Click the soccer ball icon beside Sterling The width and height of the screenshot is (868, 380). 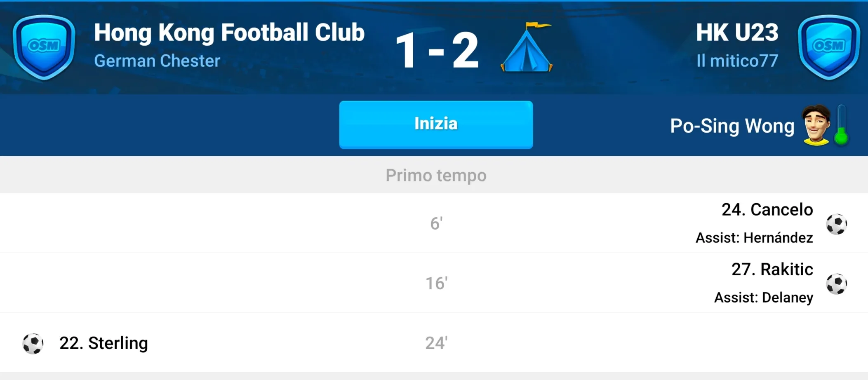[x=33, y=343]
